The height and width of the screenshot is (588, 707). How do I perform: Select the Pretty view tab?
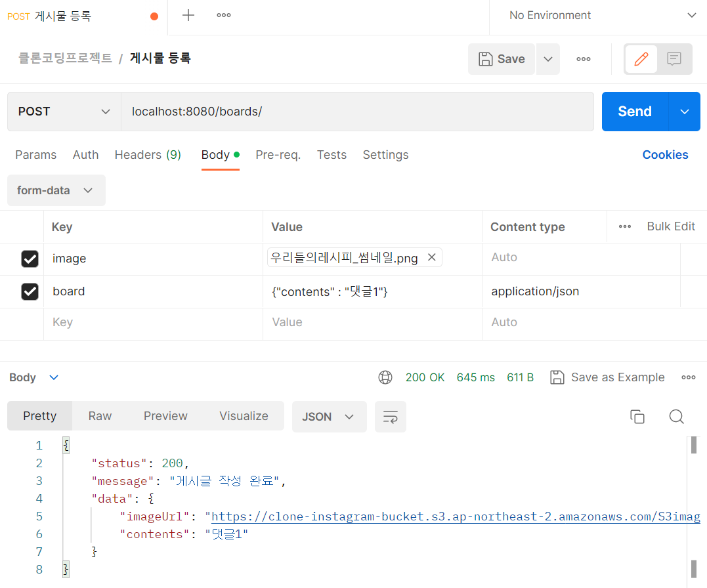(39, 416)
